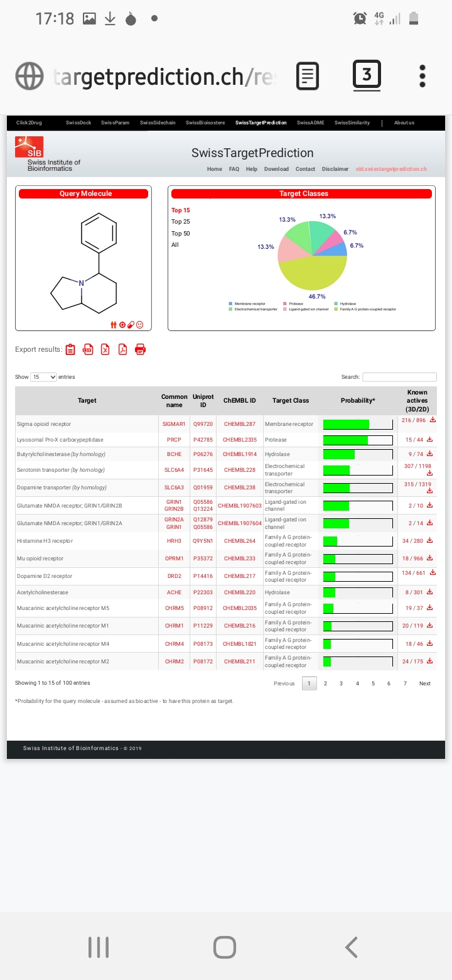Open SIGMAR1 common name link
452x980 pixels.
[174, 424]
